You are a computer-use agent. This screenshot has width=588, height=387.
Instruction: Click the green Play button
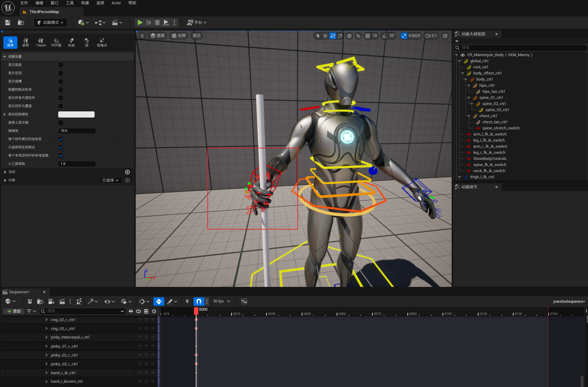tap(140, 22)
